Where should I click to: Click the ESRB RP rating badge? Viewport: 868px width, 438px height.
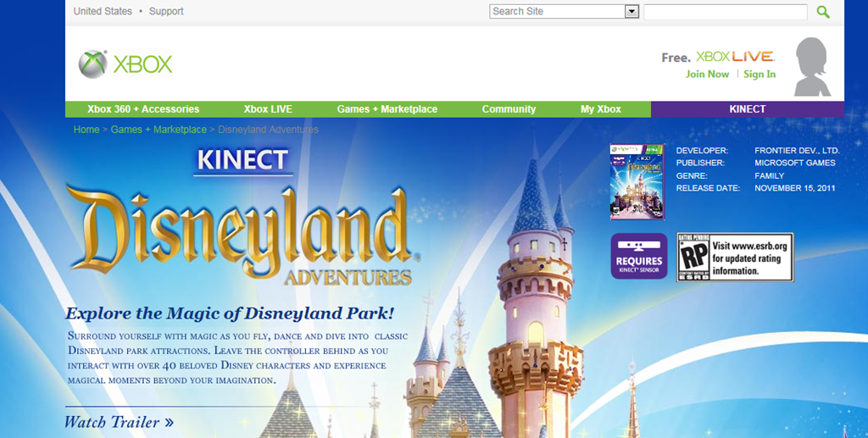(x=735, y=258)
